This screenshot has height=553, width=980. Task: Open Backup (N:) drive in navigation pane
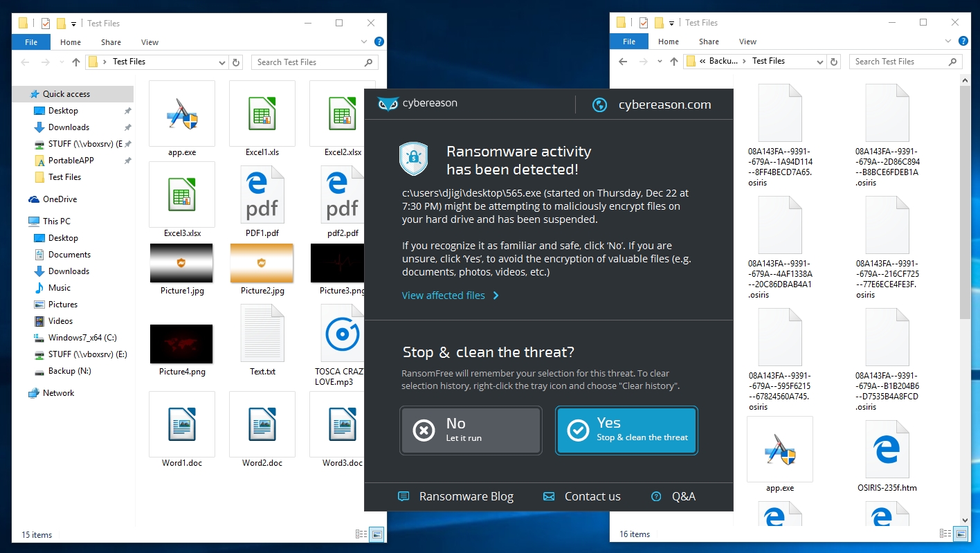point(69,371)
